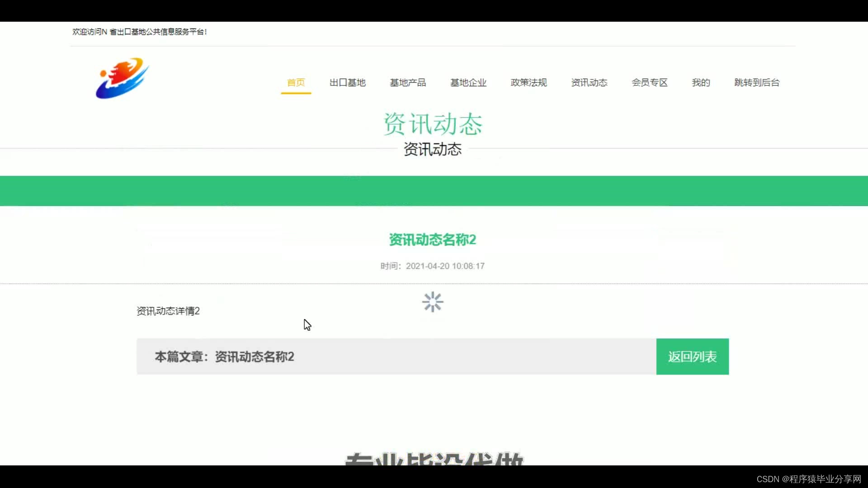Click the gray 本篇文章：资讯动态名称2 bar
The height and width of the screenshot is (488, 868).
coord(396,357)
